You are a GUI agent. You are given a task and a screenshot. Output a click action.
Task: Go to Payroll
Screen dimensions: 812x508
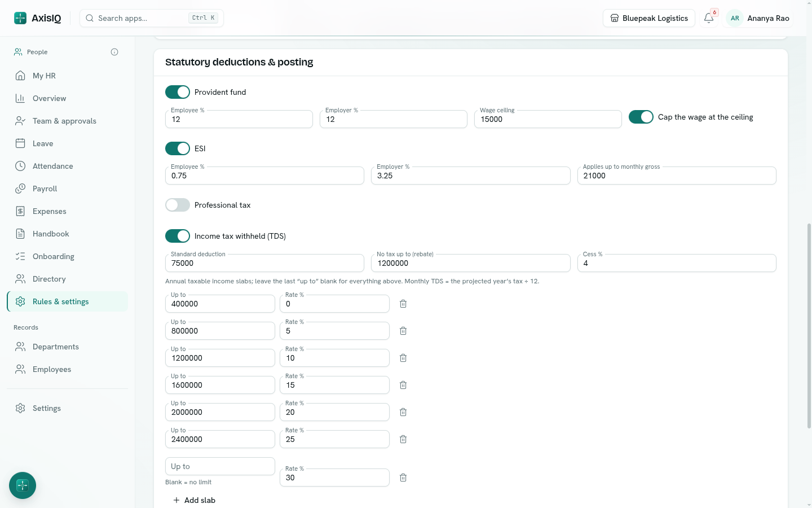67,189
